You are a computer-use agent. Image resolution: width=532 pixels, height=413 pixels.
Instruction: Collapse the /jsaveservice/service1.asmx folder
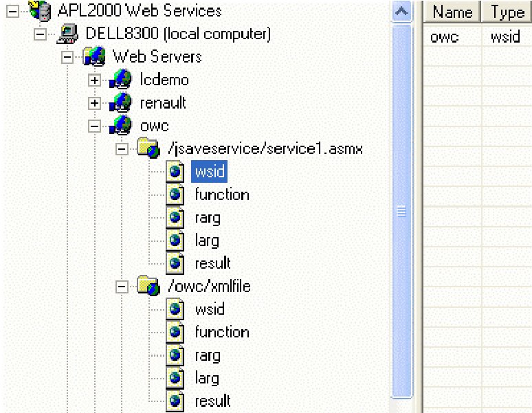122,149
